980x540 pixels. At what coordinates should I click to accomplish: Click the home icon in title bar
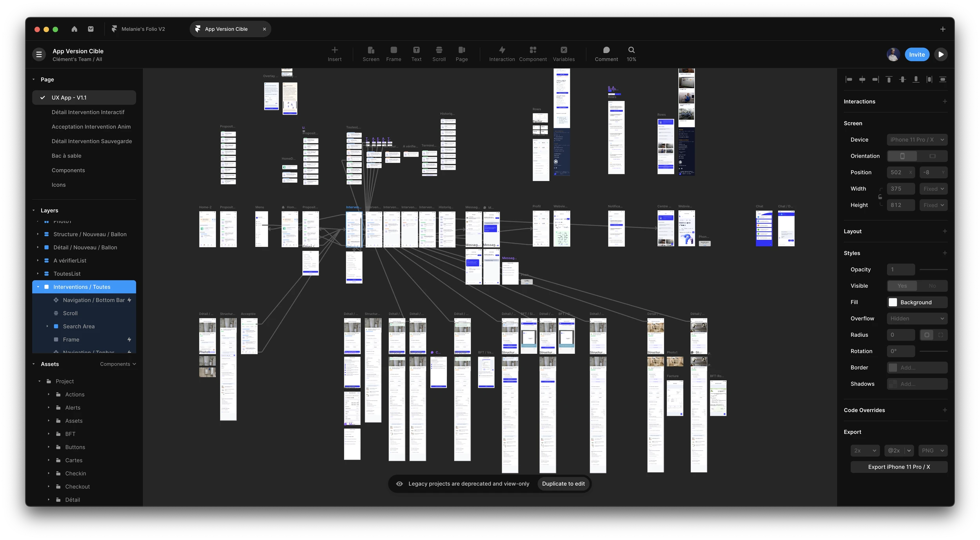click(74, 29)
